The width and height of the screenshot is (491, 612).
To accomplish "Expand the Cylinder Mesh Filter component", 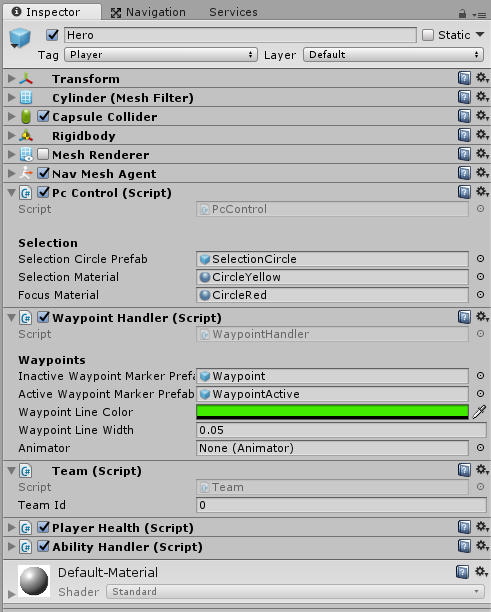I will point(11,97).
